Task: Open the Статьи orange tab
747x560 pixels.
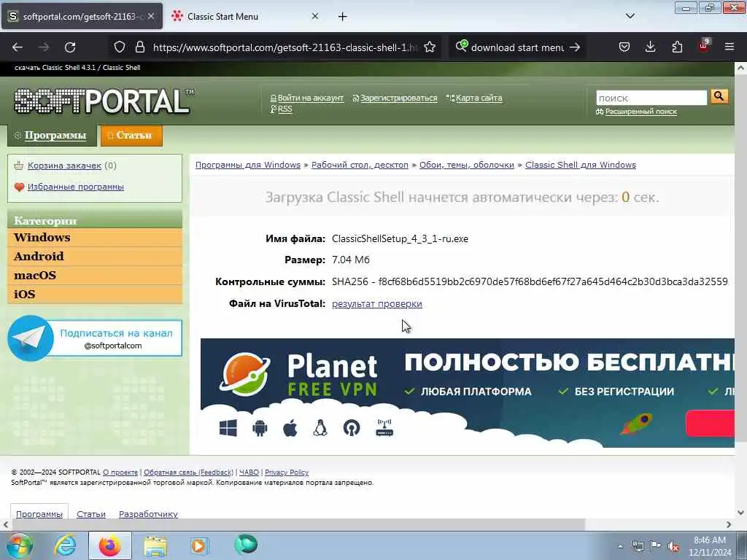Action: click(131, 136)
